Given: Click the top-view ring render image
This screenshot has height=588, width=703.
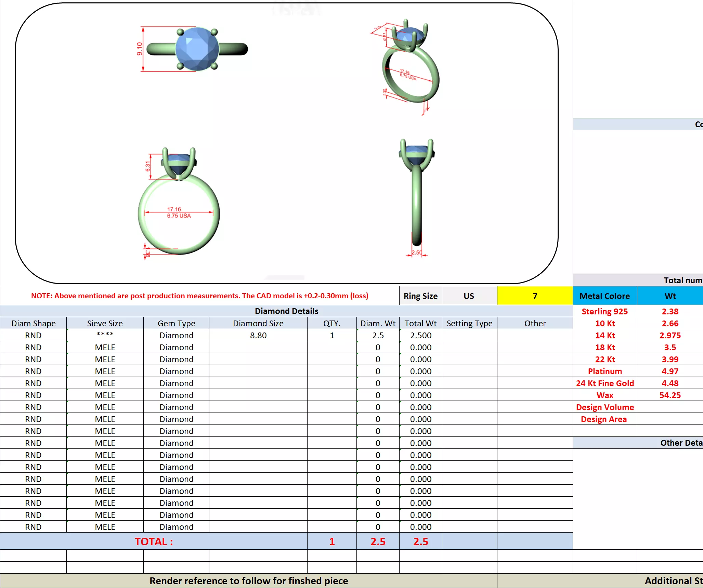Looking at the screenshot, I should (x=197, y=49).
